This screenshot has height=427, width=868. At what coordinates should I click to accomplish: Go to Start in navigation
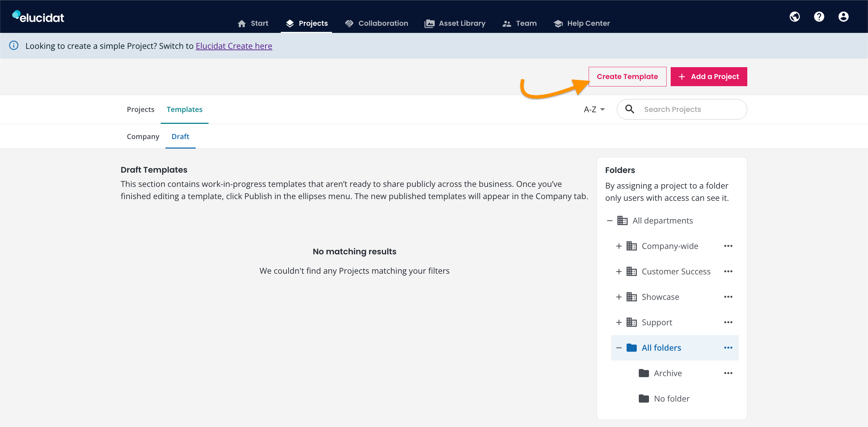tap(253, 23)
